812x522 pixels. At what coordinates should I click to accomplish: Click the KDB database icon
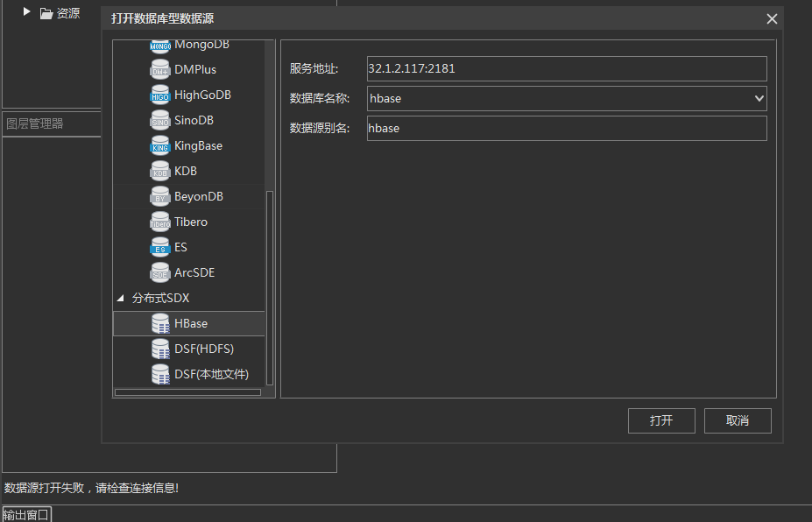click(160, 172)
